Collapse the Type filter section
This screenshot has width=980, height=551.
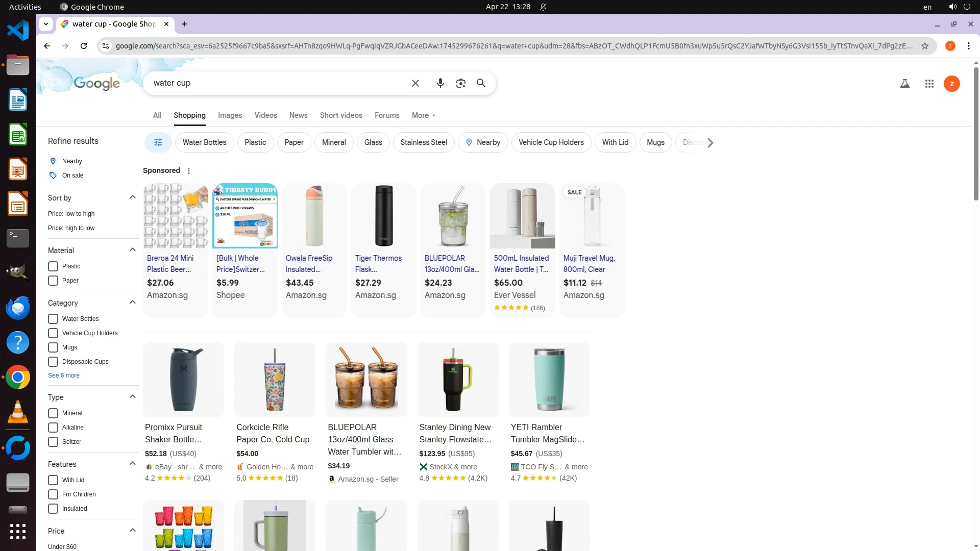(x=133, y=397)
